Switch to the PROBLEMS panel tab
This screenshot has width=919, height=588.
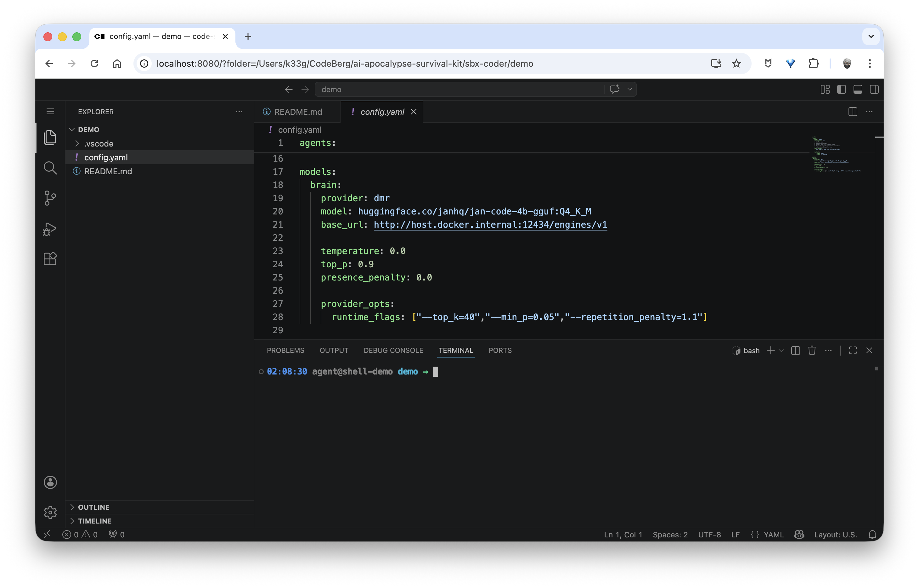285,350
